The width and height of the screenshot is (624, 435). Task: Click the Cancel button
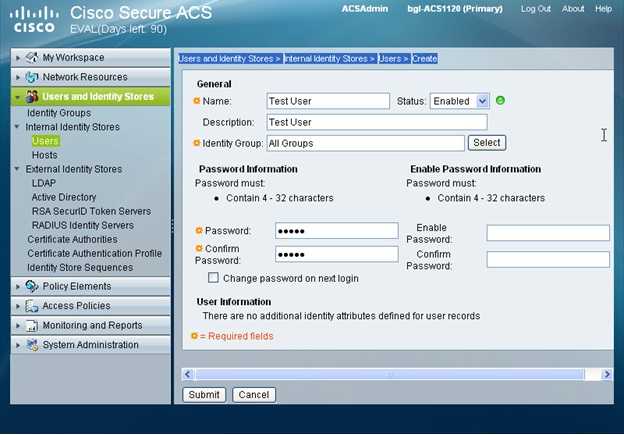pyautogui.click(x=254, y=395)
